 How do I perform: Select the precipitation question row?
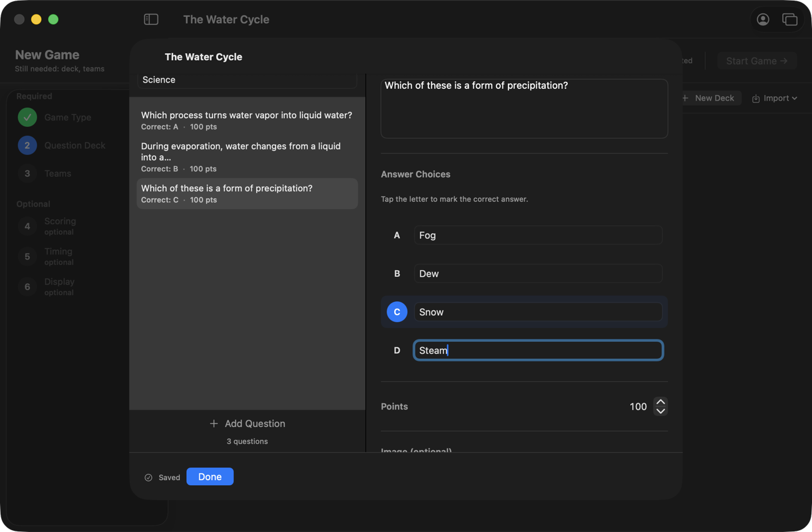pos(247,193)
